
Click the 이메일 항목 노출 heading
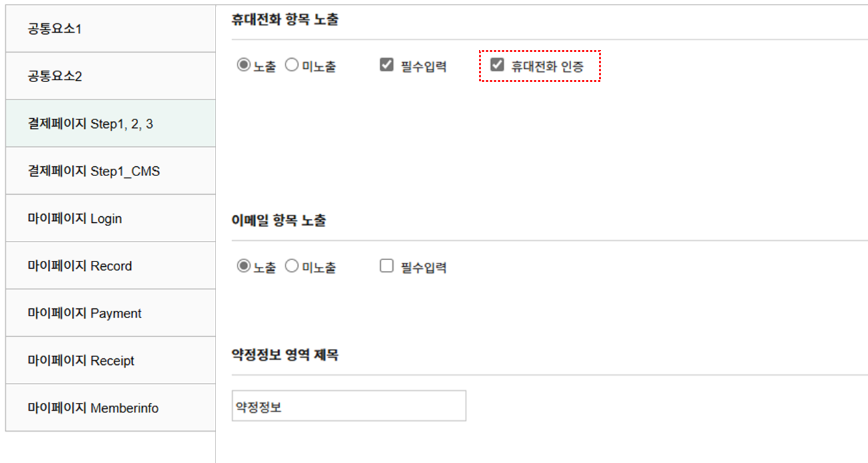279,221
